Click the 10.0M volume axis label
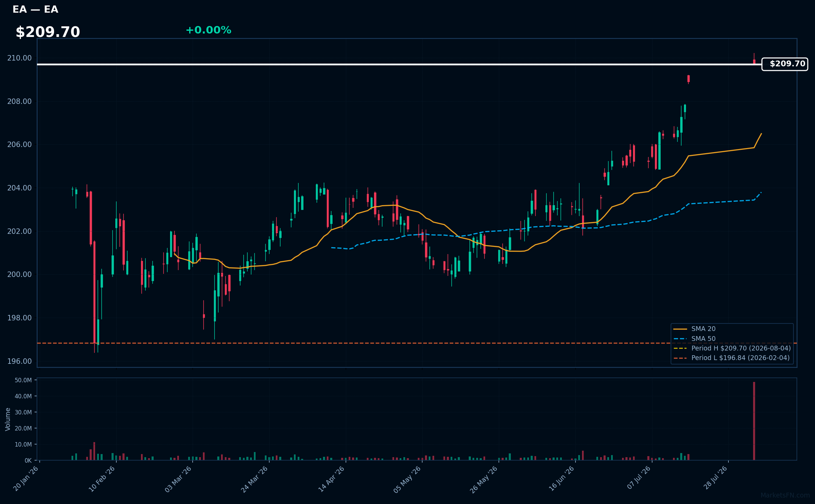 coord(23,445)
